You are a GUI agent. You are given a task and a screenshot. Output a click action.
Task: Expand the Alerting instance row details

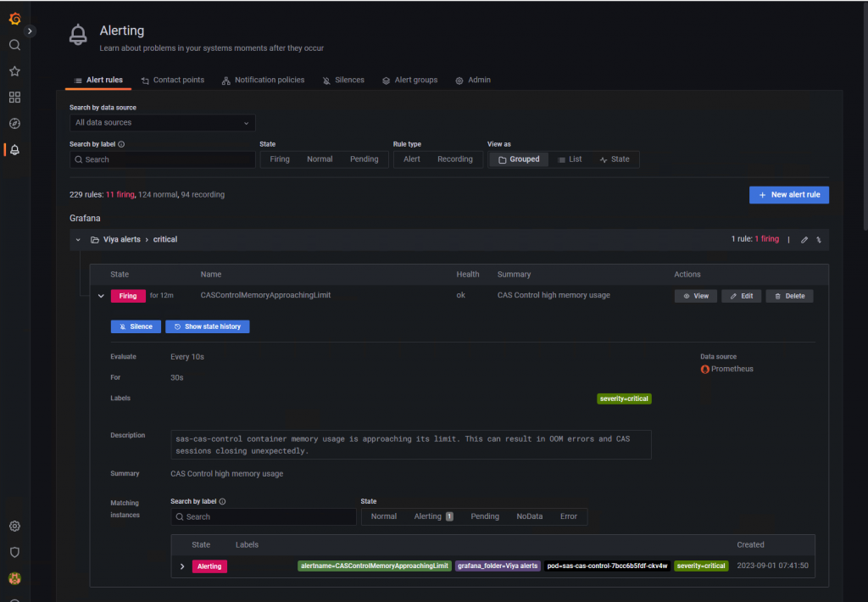[183, 566]
